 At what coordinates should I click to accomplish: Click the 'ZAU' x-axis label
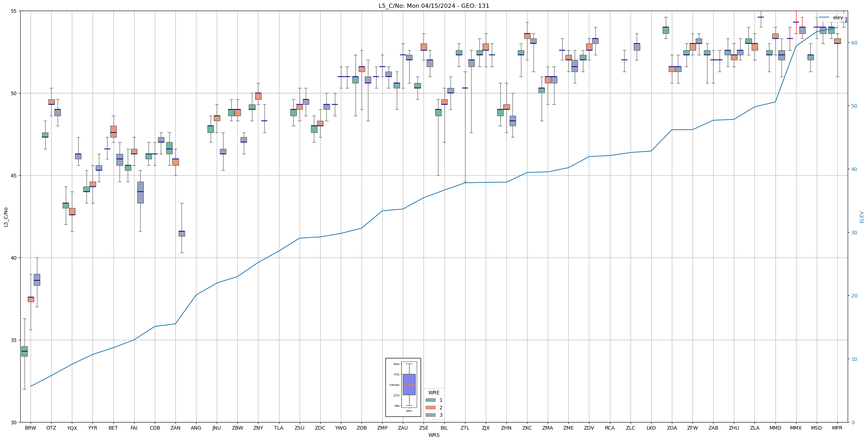pos(403,428)
